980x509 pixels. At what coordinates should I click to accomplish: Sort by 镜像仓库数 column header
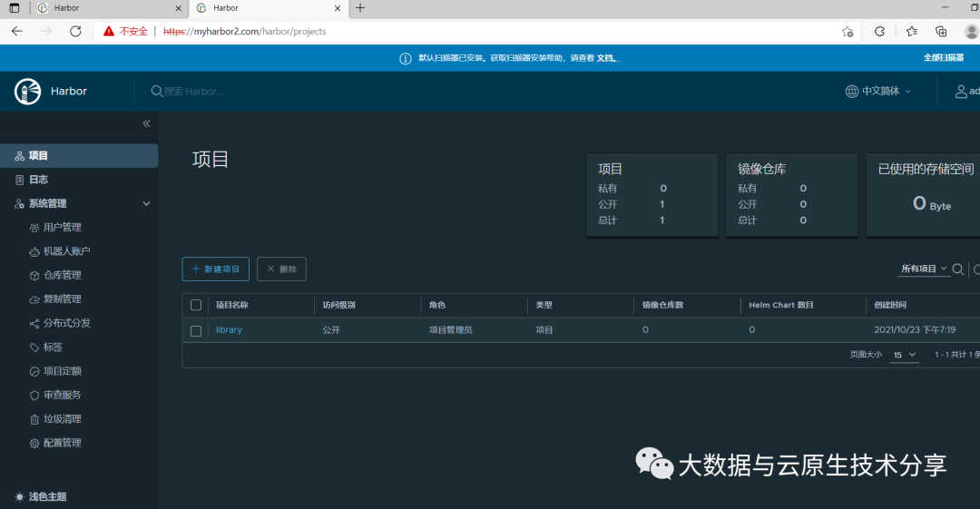[x=663, y=305]
